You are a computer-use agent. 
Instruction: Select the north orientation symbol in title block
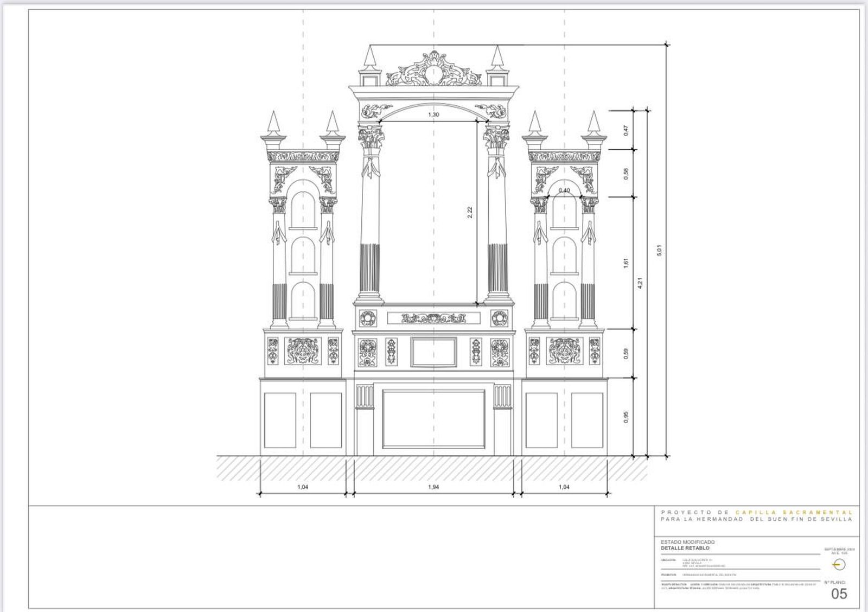click(x=839, y=564)
